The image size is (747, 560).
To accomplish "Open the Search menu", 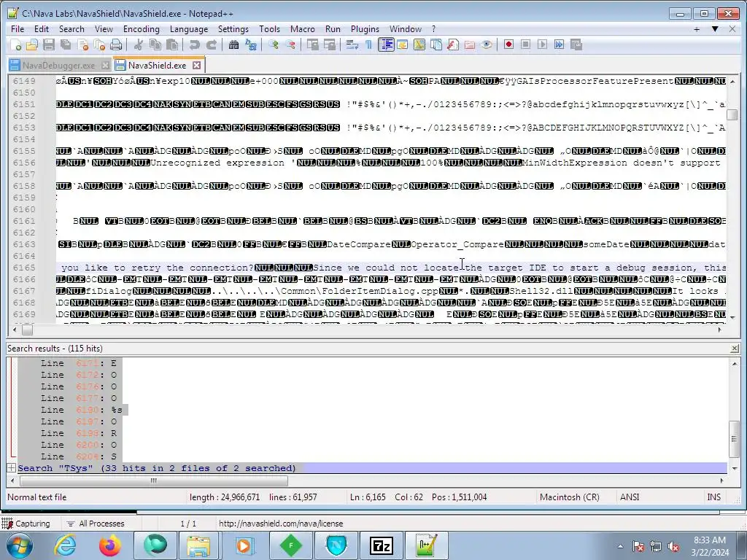I will (x=71, y=29).
